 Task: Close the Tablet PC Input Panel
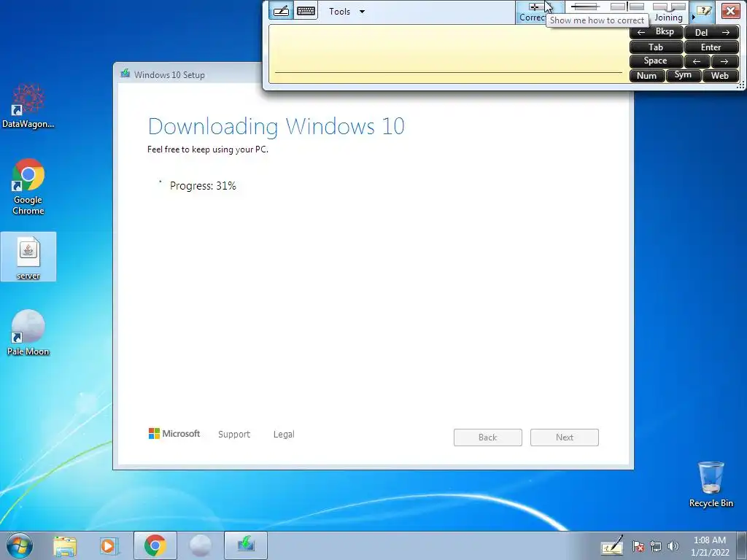coord(730,11)
